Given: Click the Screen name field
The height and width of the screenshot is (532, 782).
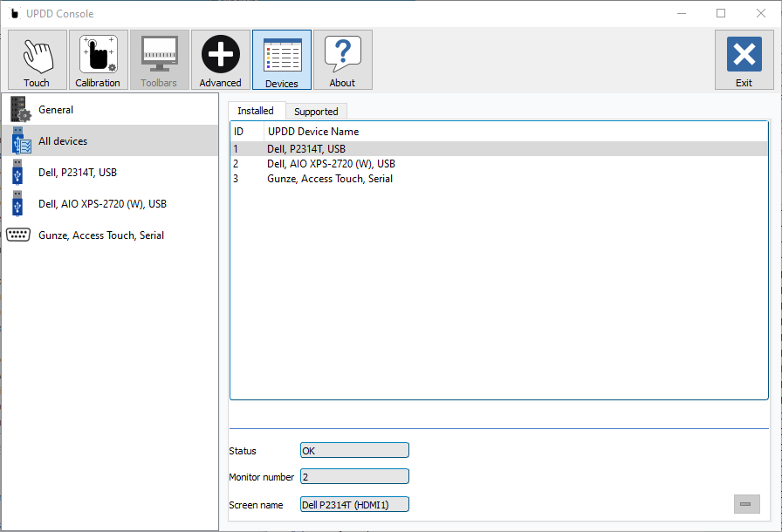Looking at the screenshot, I should coord(354,505).
